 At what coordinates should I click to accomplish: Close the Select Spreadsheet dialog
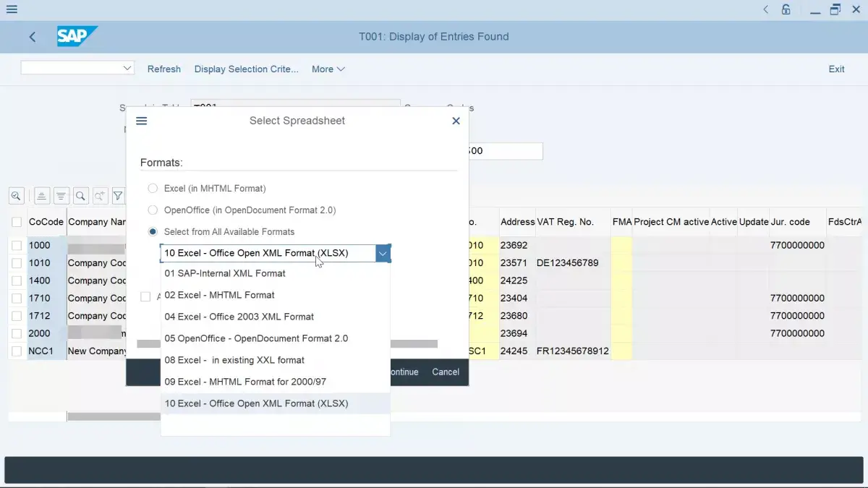(x=456, y=121)
